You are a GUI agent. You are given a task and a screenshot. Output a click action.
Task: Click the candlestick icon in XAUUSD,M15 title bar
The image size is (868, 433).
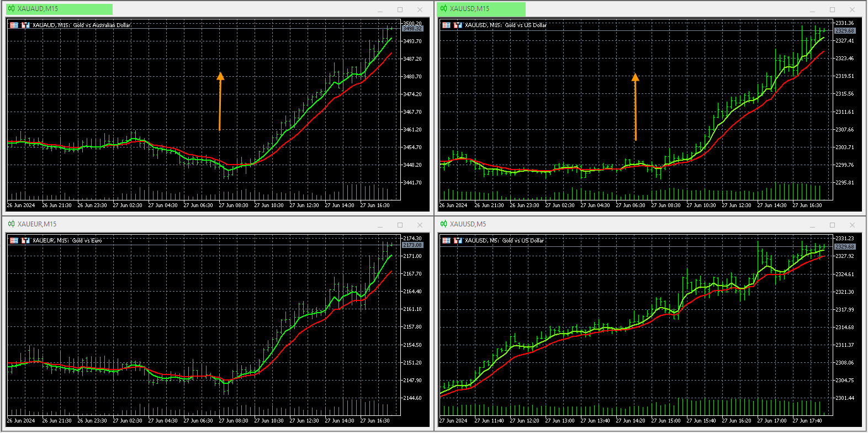[x=443, y=9]
